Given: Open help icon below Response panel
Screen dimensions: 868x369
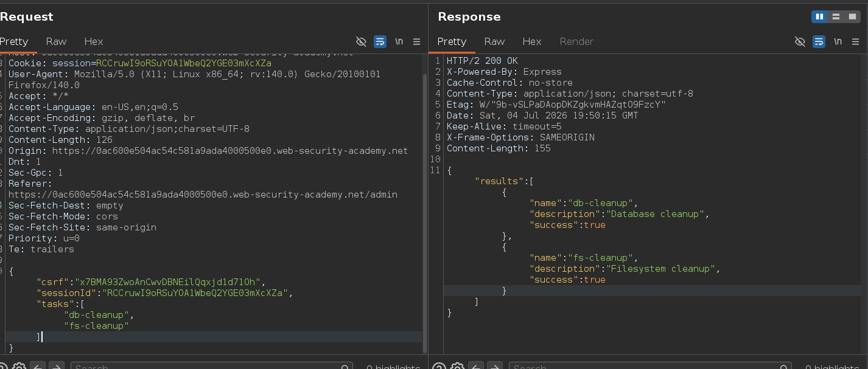Looking at the screenshot, I should [x=439, y=367].
